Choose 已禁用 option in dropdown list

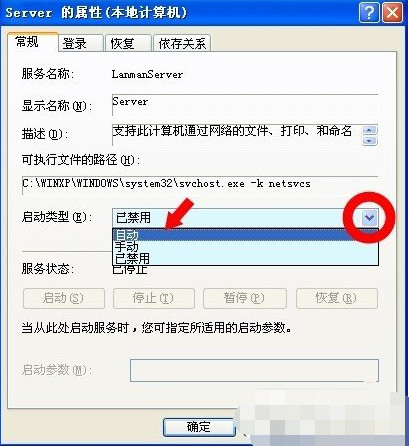245,258
